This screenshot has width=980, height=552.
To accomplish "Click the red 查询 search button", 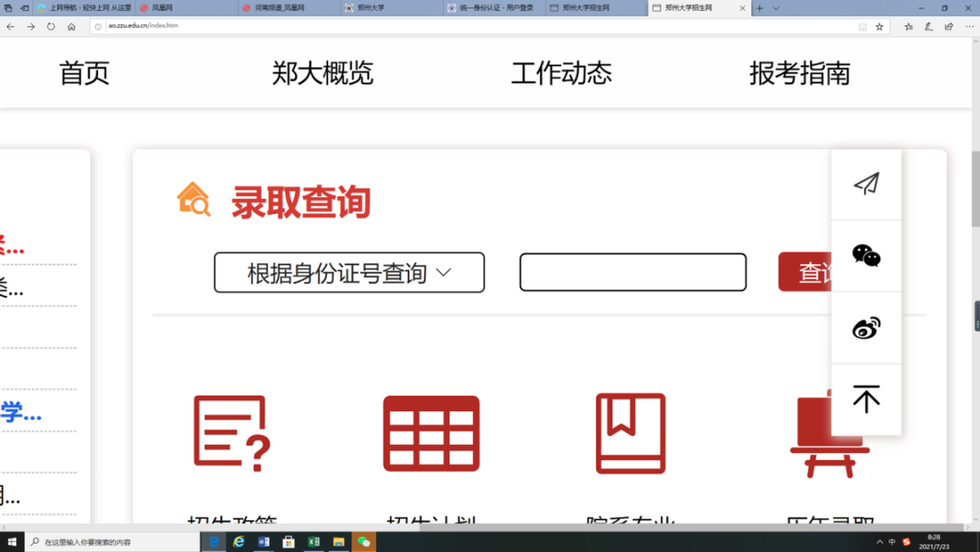I will pos(807,272).
